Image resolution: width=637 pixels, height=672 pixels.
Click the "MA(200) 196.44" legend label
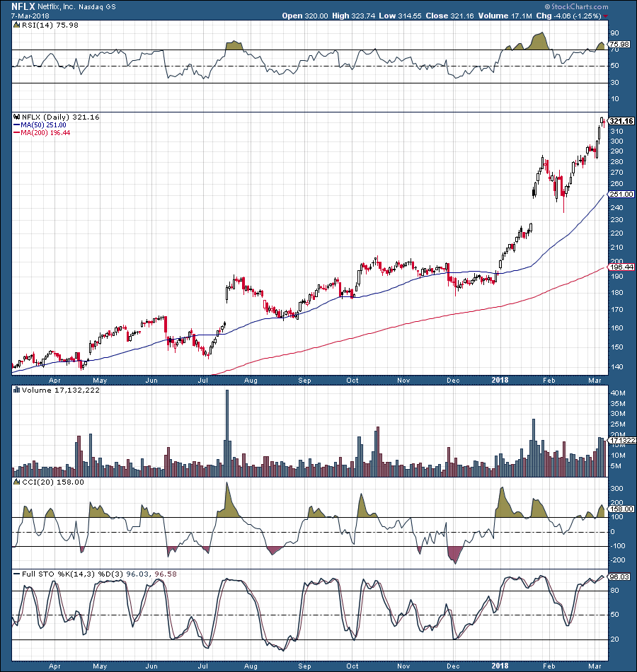pos(45,133)
